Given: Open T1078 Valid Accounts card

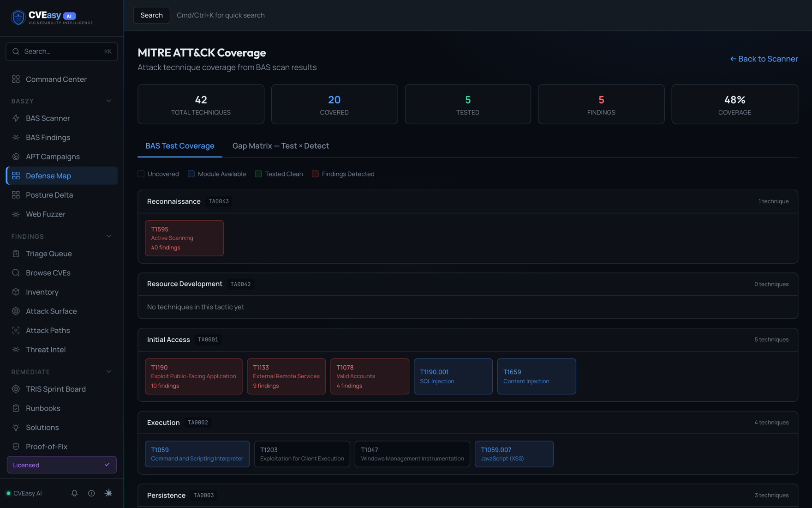Looking at the screenshot, I should 370,376.
